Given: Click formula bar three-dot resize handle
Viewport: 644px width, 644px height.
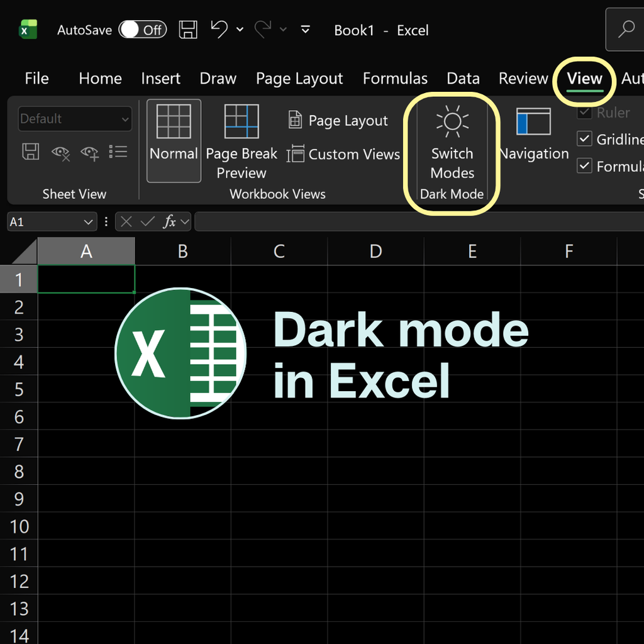Looking at the screenshot, I should (106, 222).
